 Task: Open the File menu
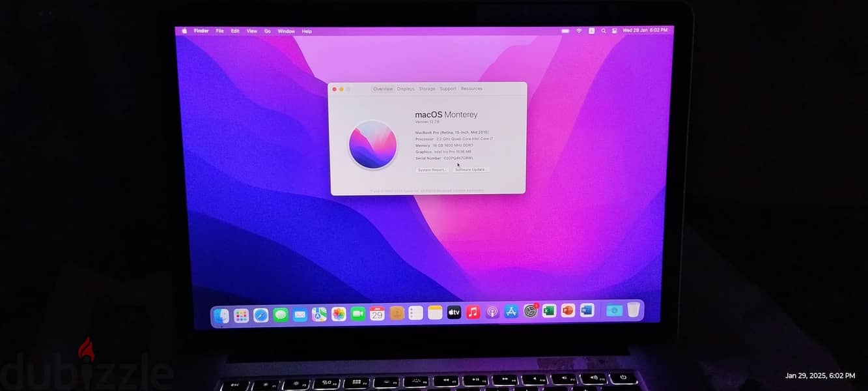pos(220,31)
